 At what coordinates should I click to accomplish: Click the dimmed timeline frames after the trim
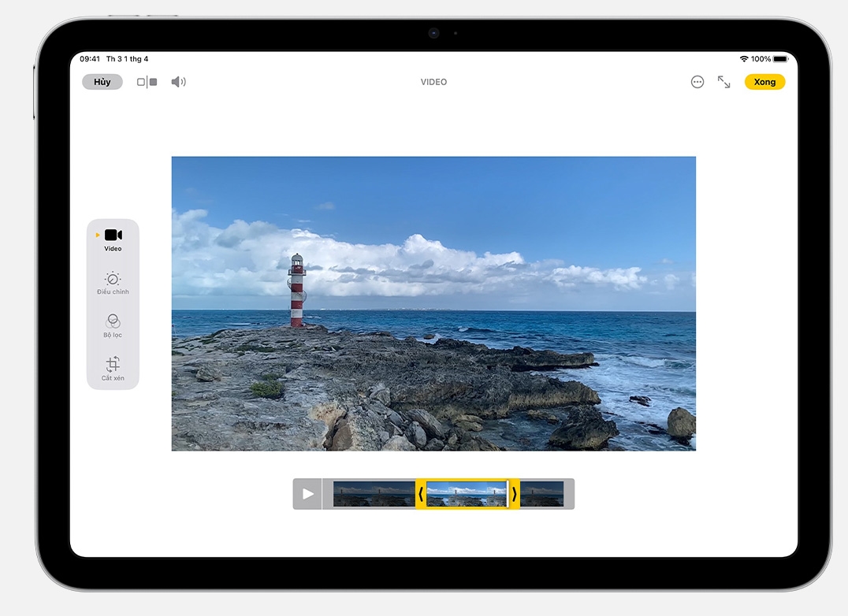click(x=542, y=494)
